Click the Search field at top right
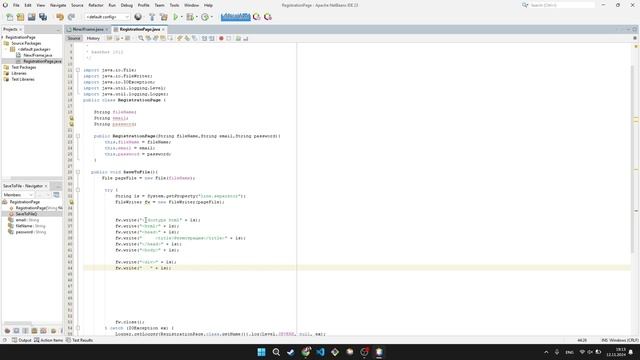640x360 pixels. tap(562, 5)
